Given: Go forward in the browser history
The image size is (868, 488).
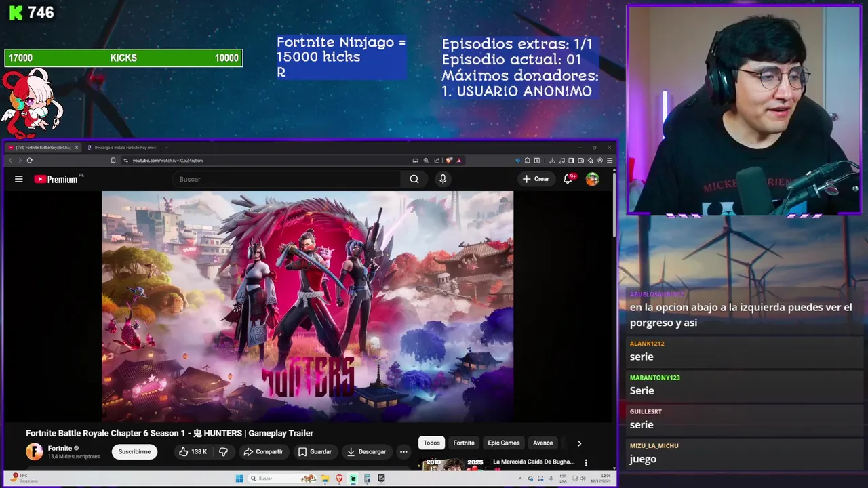Looking at the screenshot, I should pos(20,161).
